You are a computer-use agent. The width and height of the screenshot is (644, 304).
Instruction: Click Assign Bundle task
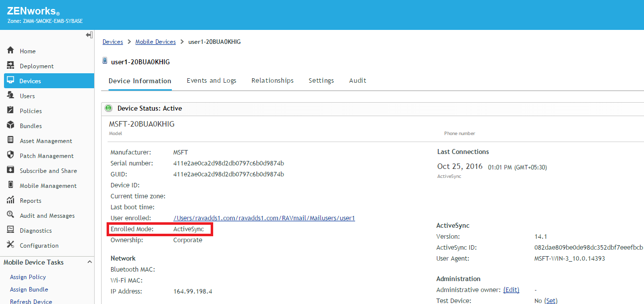tap(29, 290)
